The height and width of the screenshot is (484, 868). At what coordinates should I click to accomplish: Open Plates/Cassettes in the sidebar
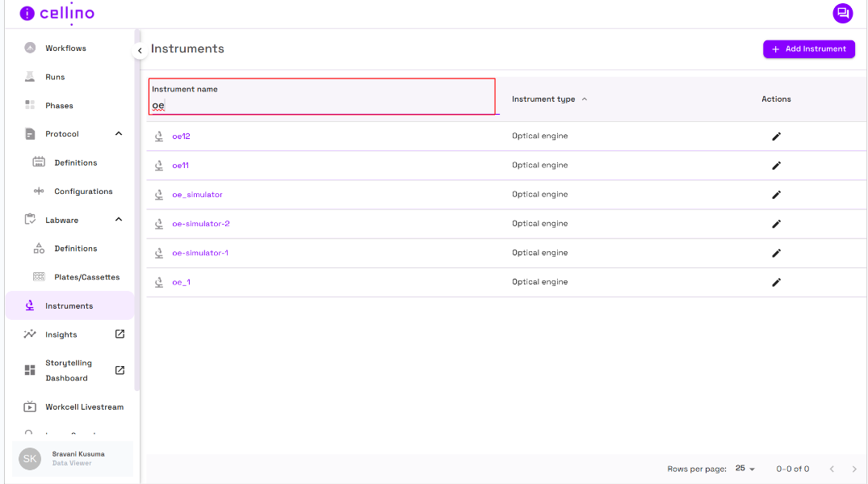click(x=86, y=277)
